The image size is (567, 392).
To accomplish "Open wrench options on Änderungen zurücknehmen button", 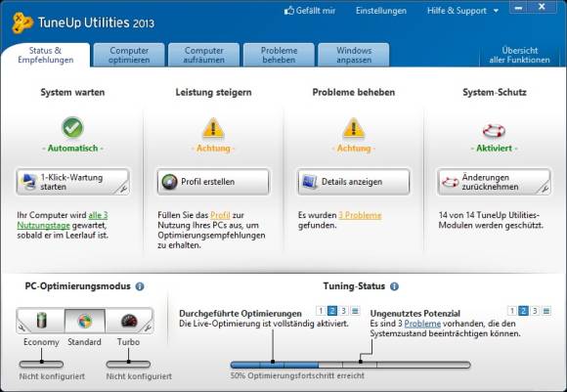I will click(x=545, y=189).
